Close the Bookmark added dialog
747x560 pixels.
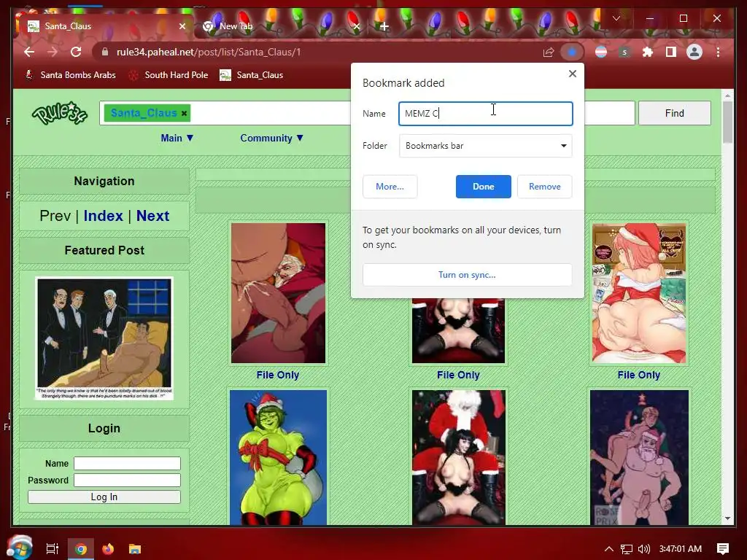[573, 74]
